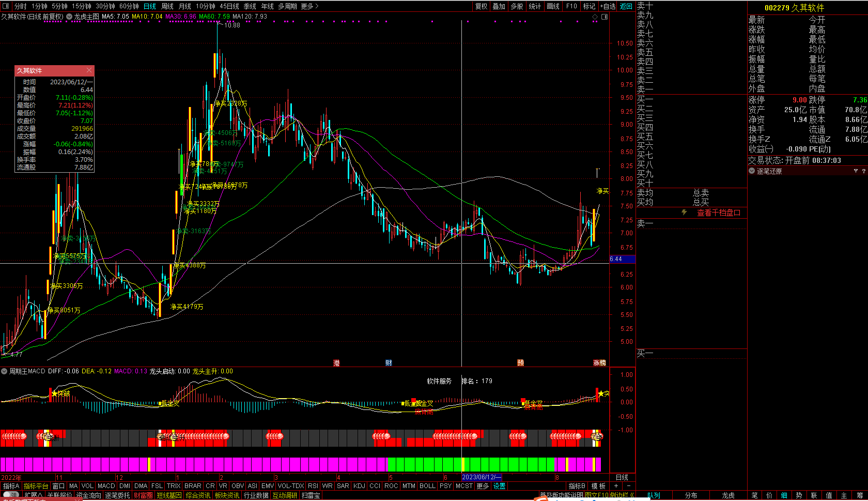The width and height of the screenshot is (868, 501).
Task: Click the 返回 back button
Action: coord(626,6)
